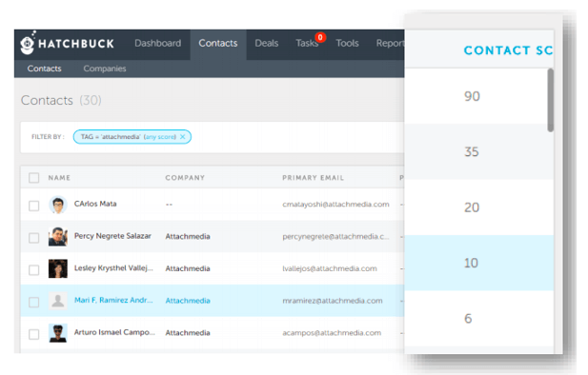Screen dimensions: 588x375
Task: Click Lesley Krysthel's avatar photo
Action: (58, 268)
